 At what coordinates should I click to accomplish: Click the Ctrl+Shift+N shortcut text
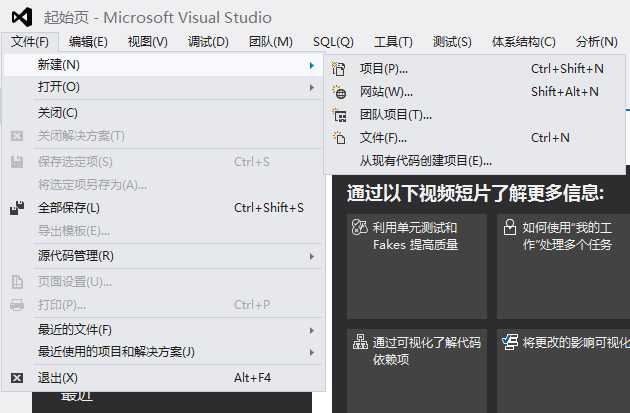567,69
